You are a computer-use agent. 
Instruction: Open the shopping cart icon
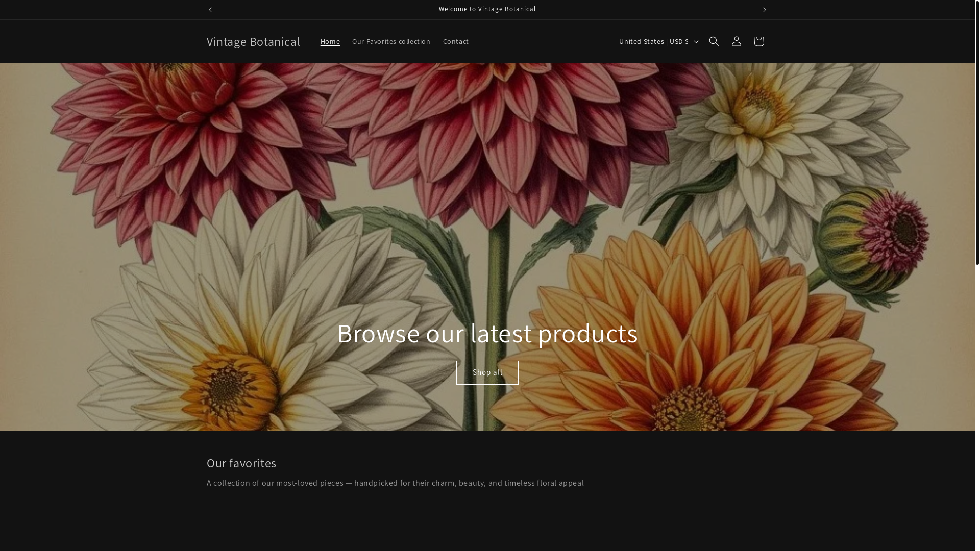point(758,41)
